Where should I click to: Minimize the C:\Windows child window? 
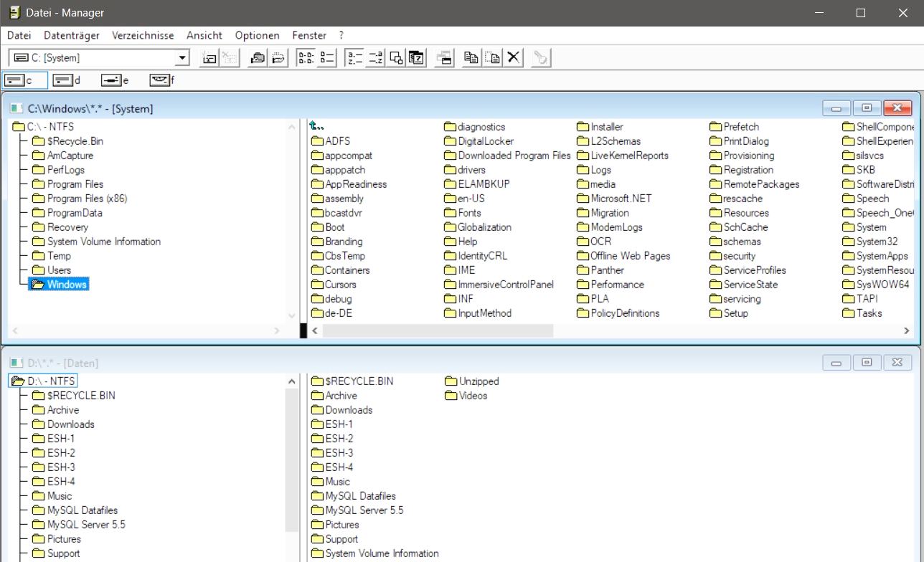836,108
